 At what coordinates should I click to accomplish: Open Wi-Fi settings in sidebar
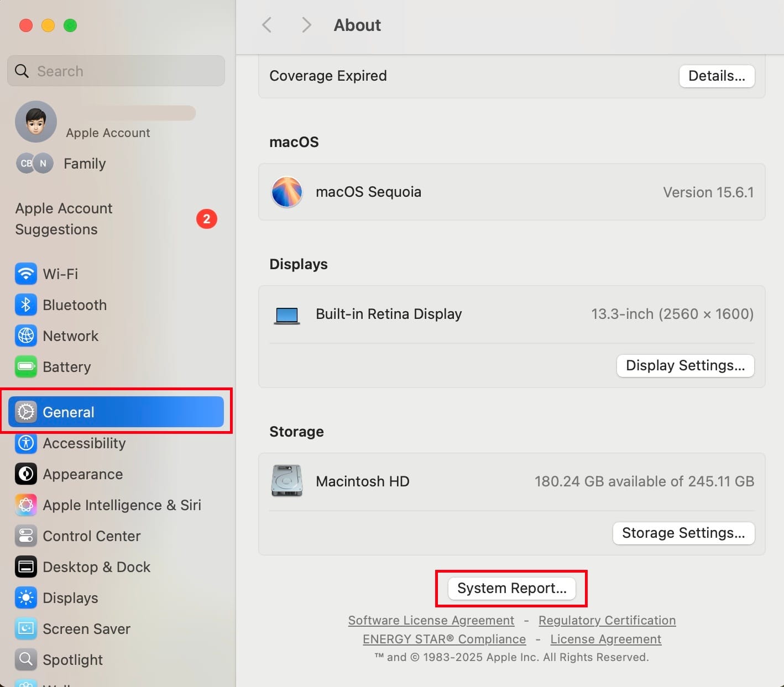coord(60,274)
